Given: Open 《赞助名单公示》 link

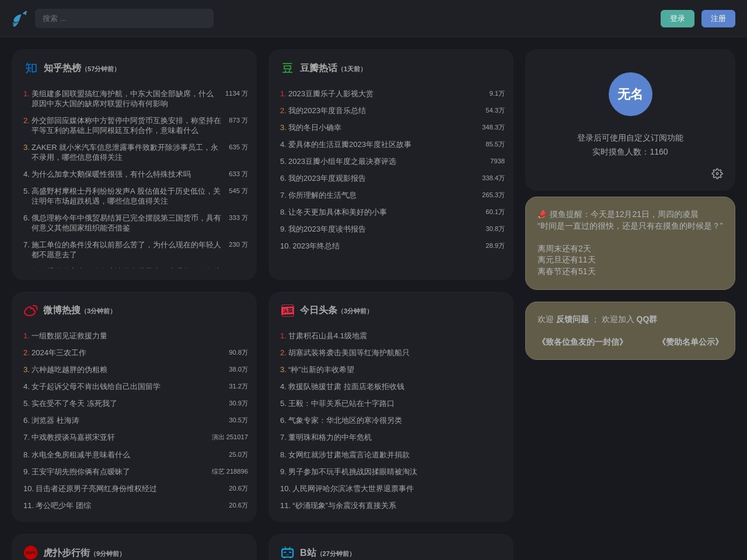Looking at the screenshot, I should 690,342.
